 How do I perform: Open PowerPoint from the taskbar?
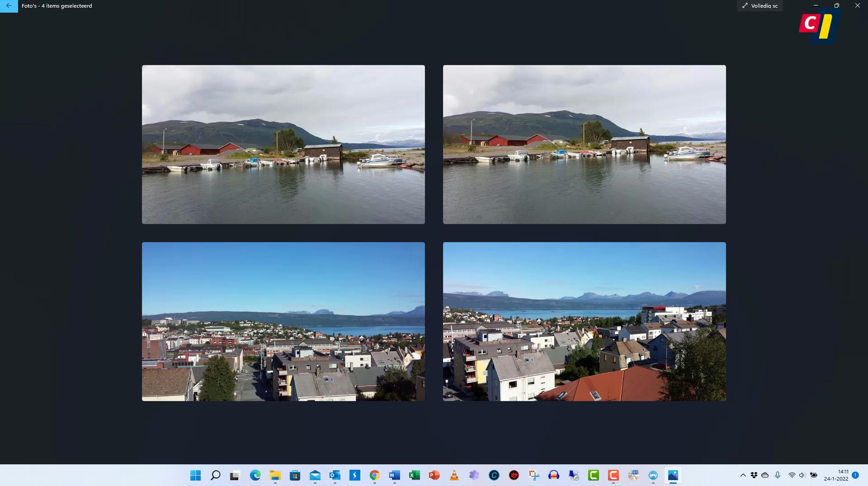click(x=434, y=475)
